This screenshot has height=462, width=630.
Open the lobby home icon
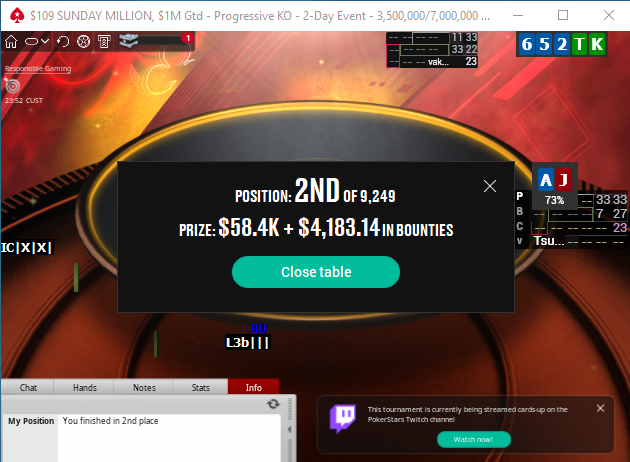(11, 41)
